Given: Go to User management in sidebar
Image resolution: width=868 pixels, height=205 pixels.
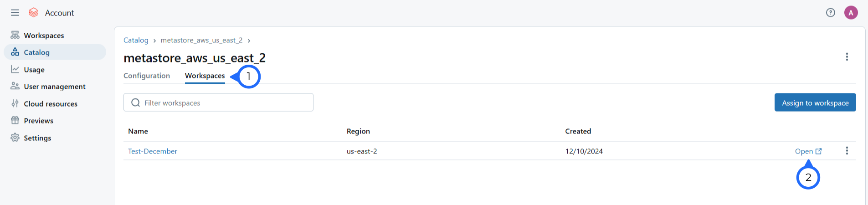Looking at the screenshot, I should click(55, 87).
